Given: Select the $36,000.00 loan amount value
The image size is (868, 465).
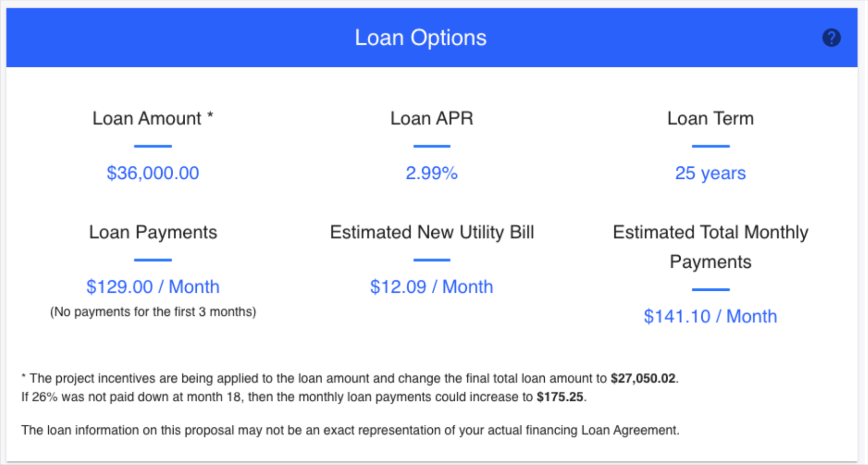Looking at the screenshot, I should tap(153, 173).
